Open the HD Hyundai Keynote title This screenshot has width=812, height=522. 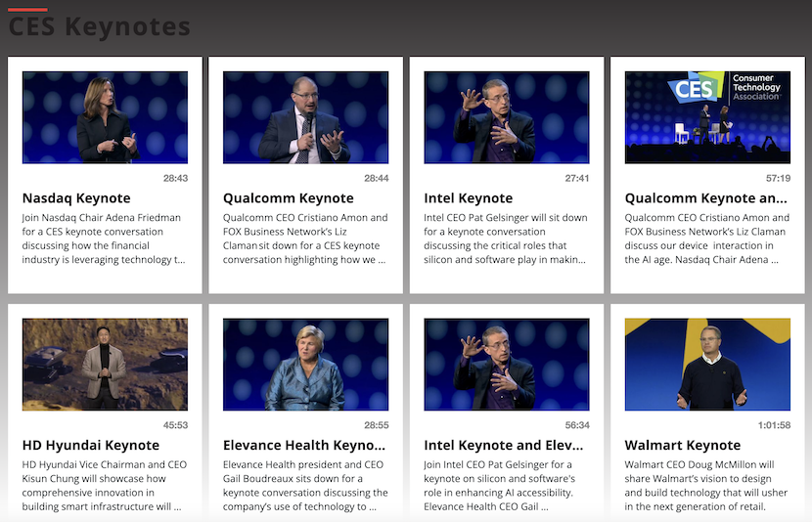90,446
